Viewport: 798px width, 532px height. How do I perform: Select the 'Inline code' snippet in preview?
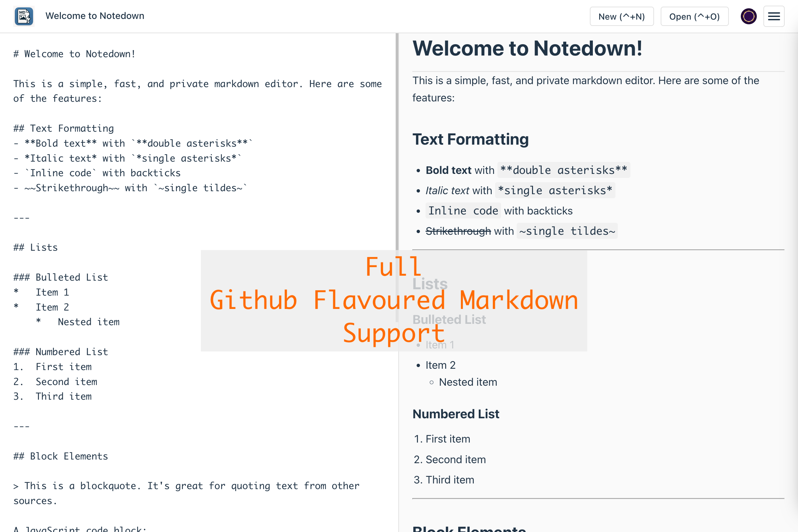coord(463,210)
